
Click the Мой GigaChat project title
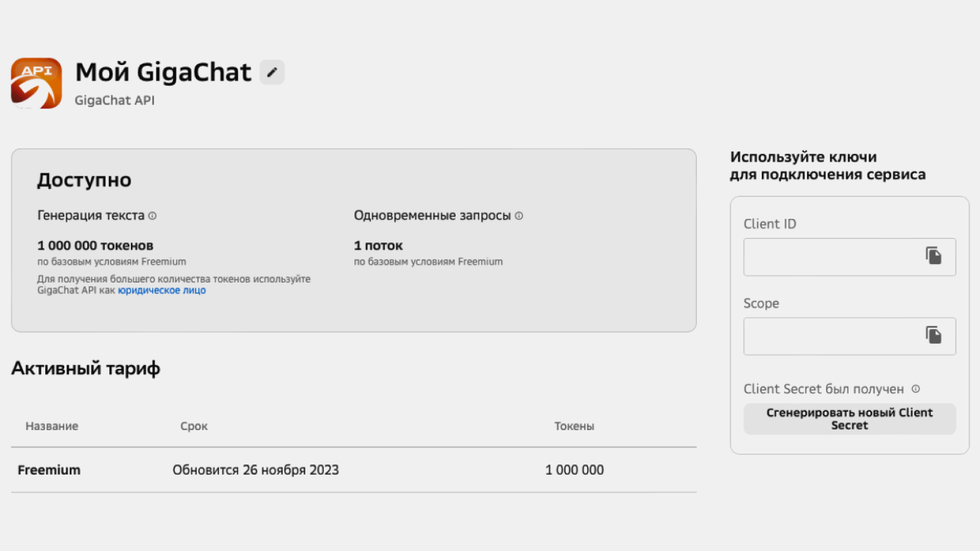click(x=164, y=73)
